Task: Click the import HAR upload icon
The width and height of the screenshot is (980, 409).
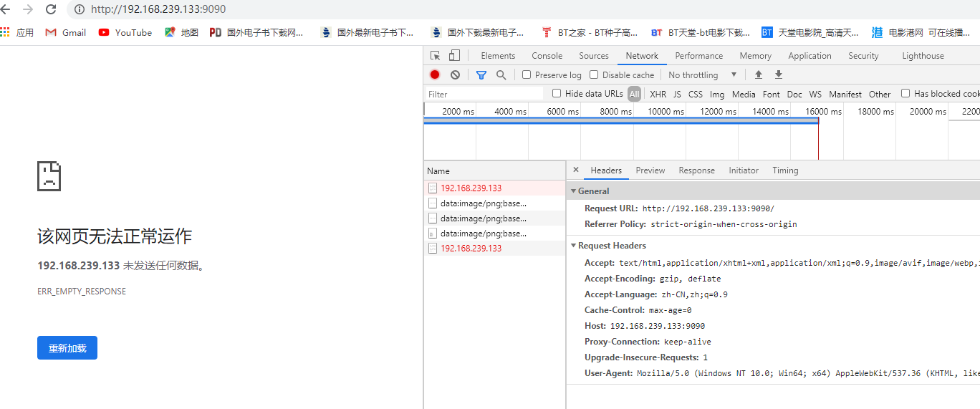Action: pyautogui.click(x=759, y=74)
